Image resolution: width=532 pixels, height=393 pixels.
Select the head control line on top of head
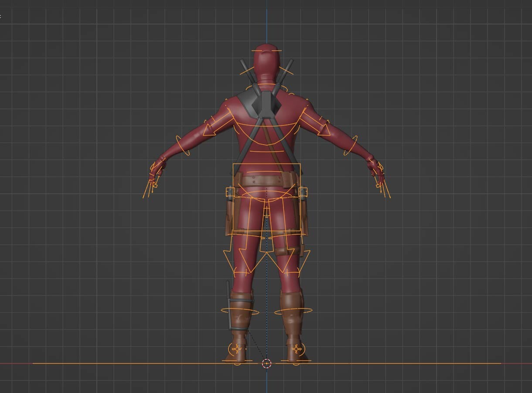click(x=267, y=51)
